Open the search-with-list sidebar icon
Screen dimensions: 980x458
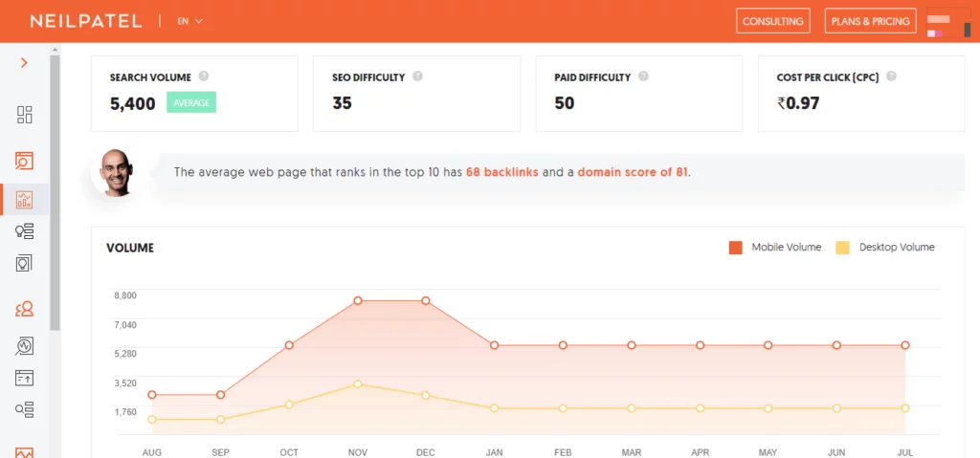24,409
